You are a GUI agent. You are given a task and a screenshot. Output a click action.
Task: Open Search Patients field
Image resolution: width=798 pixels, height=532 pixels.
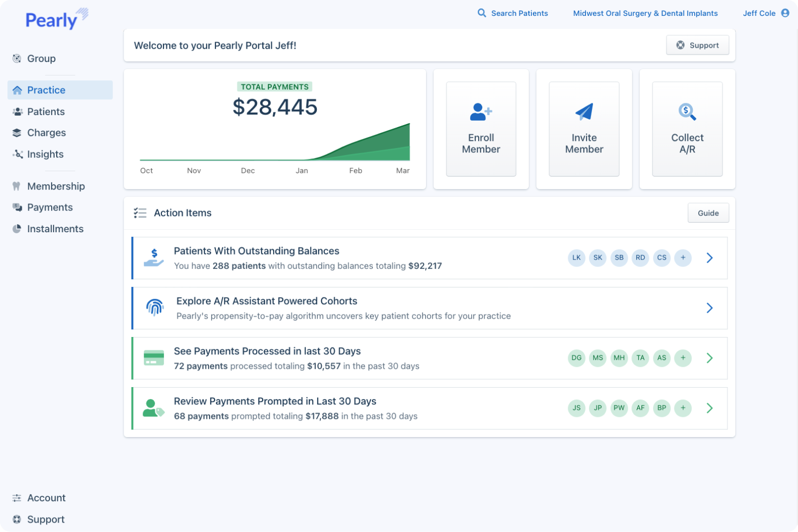(x=513, y=13)
